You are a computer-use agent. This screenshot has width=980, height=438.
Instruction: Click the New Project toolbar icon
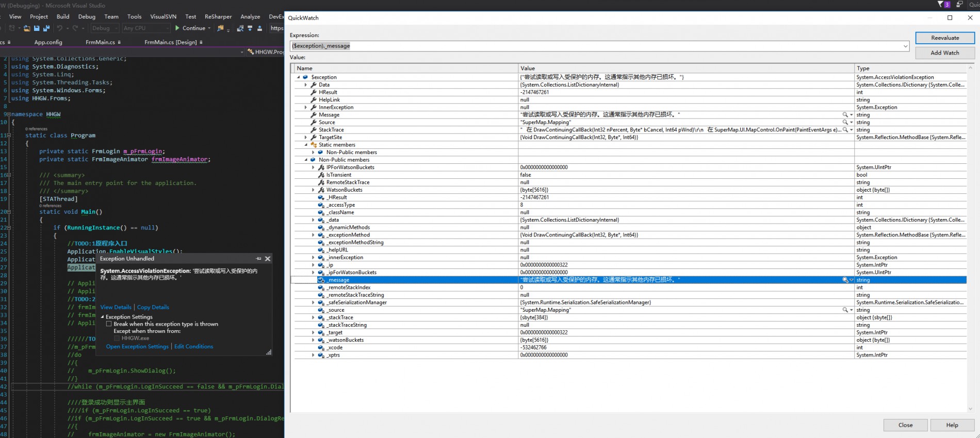tap(12, 28)
